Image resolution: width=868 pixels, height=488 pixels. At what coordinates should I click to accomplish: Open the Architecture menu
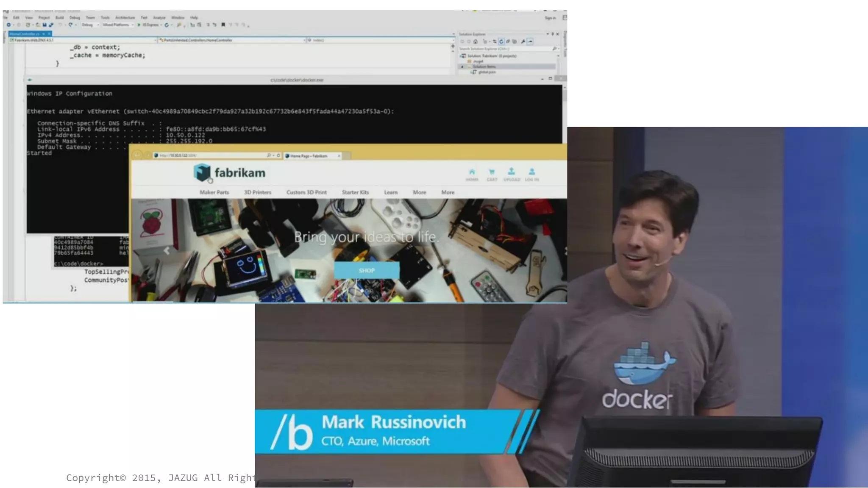click(x=125, y=18)
